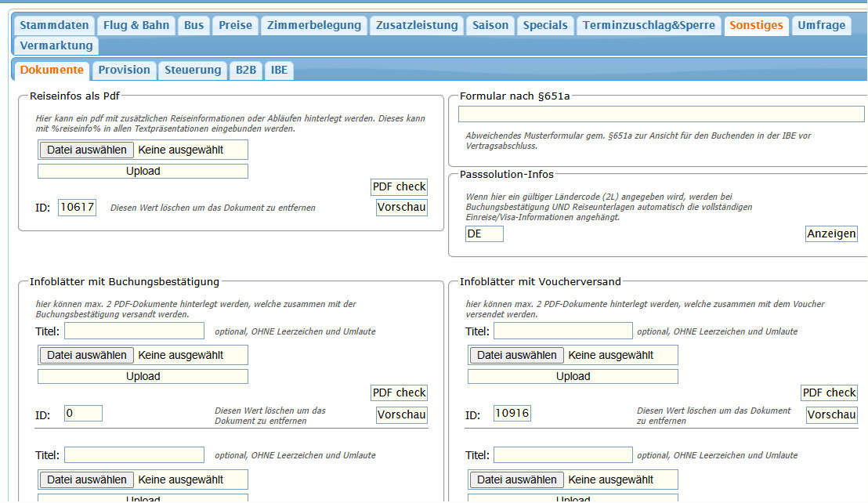The image size is (868, 503).
Task: Open the Steuerung sub-tab
Action: point(193,70)
